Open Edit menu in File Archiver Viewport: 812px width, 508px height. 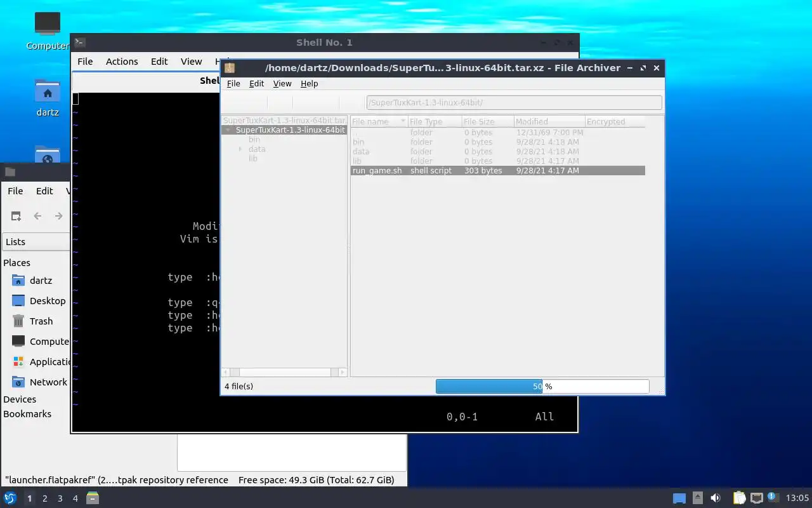256,83
